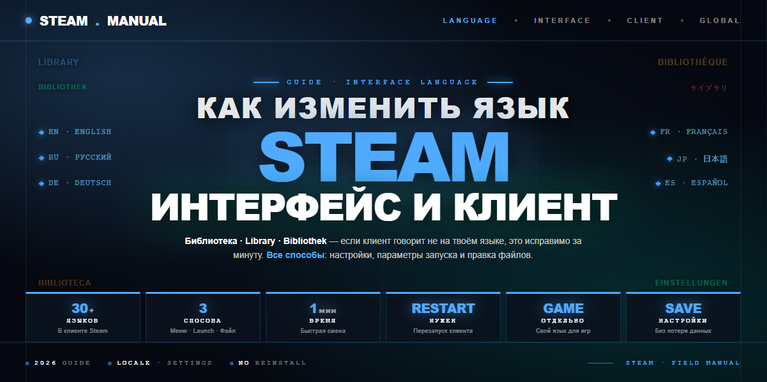Click the bullet dot beside LOCALE
This screenshot has width=767, height=382.
click(x=110, y=363)
